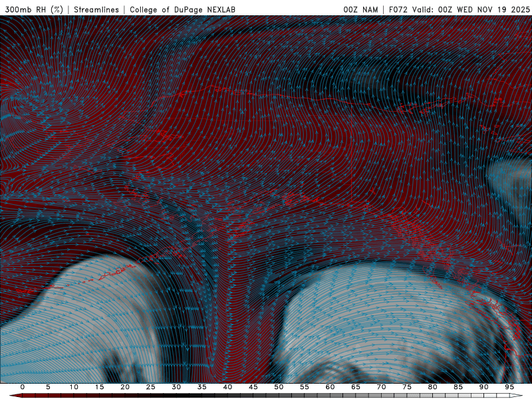This screenshot has width=532, height=399.
Task: Select the "00Z NAM" model run label
Action: click(x=360, y=10)
